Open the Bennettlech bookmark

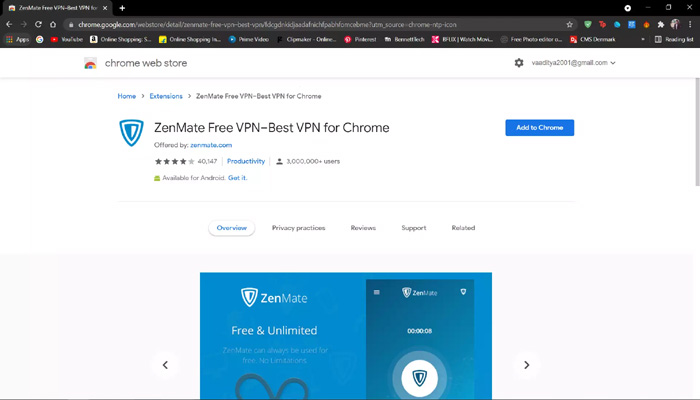(x=404, y=39)
